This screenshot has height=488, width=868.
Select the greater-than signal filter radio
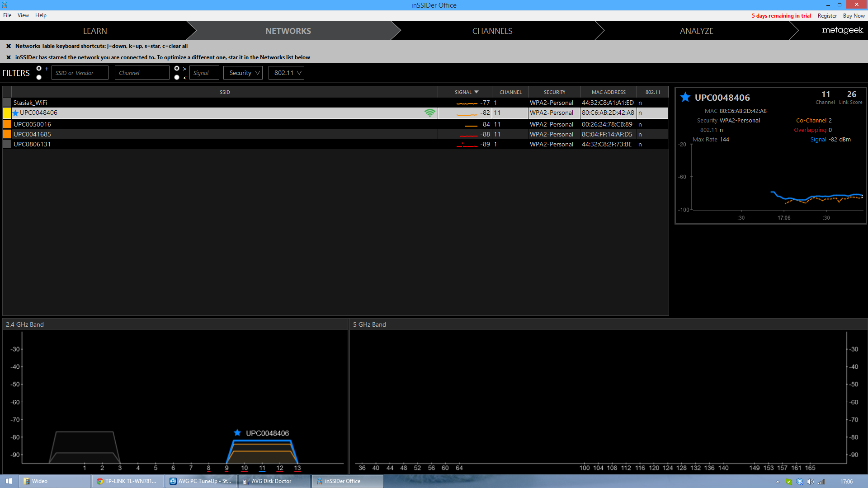click(x=177, y=68)
